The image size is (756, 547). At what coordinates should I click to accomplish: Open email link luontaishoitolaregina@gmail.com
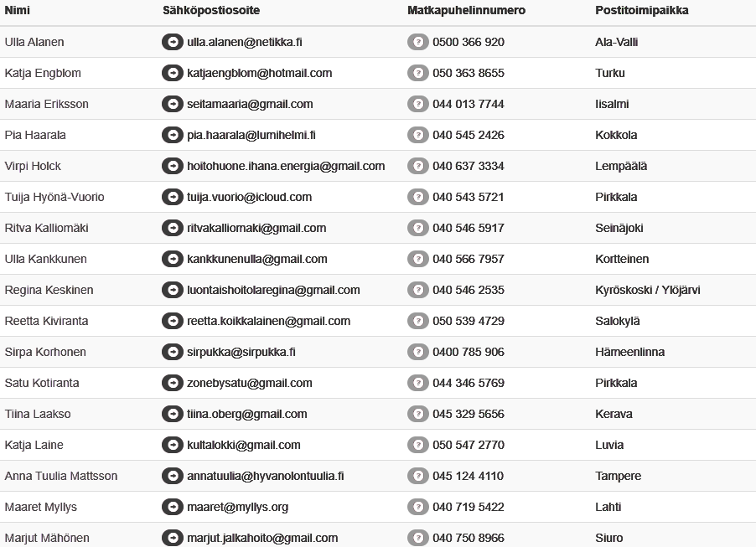(273, 290)
